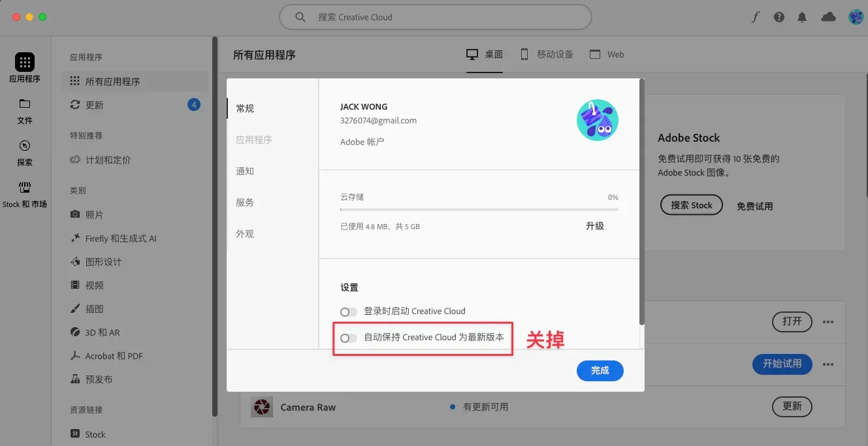868x446 pixels.
Task: Click the 已使用 4.8 MB storage text
Action: [380, 227]
